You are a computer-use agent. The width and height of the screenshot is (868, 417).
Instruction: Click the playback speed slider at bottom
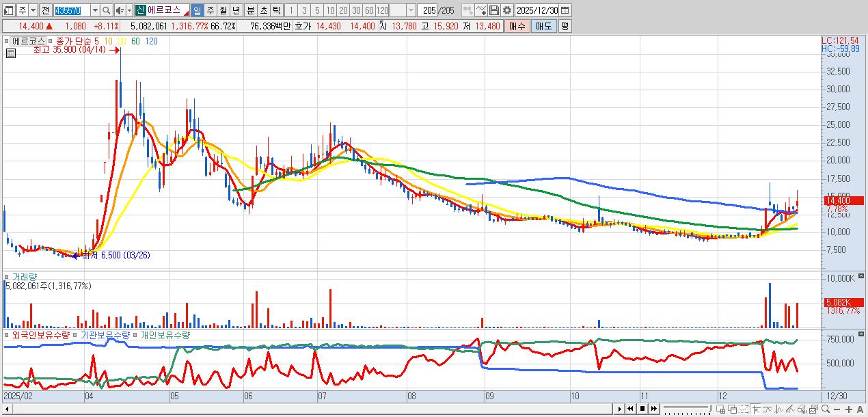pos(687,409)
